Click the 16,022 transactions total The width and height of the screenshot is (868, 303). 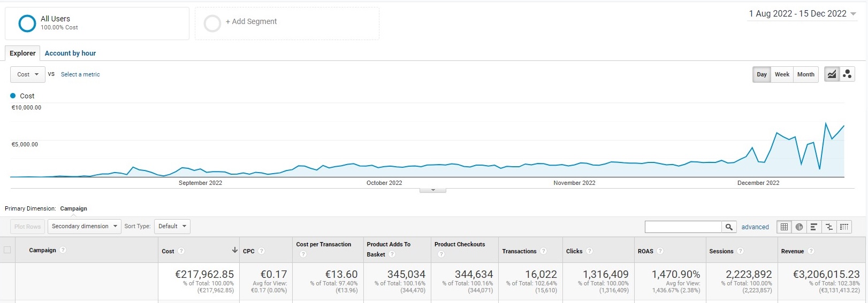(x=541, y=274)
